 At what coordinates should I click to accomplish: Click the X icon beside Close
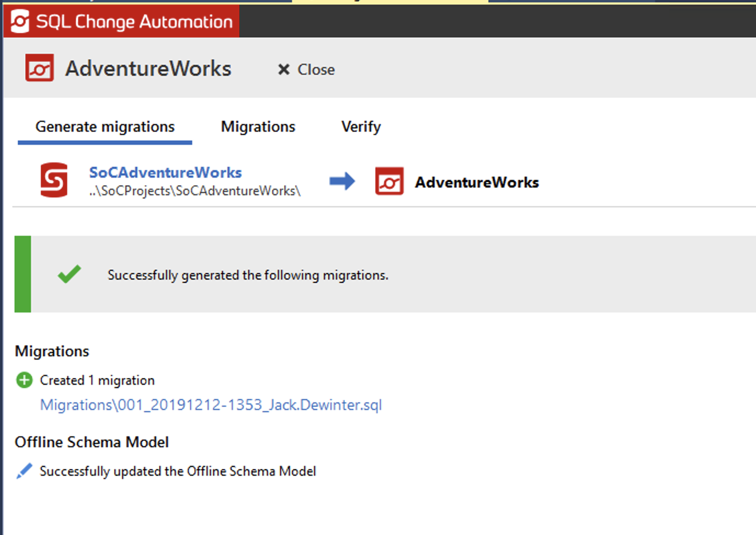pyautogui.click(x=283, y=70)
